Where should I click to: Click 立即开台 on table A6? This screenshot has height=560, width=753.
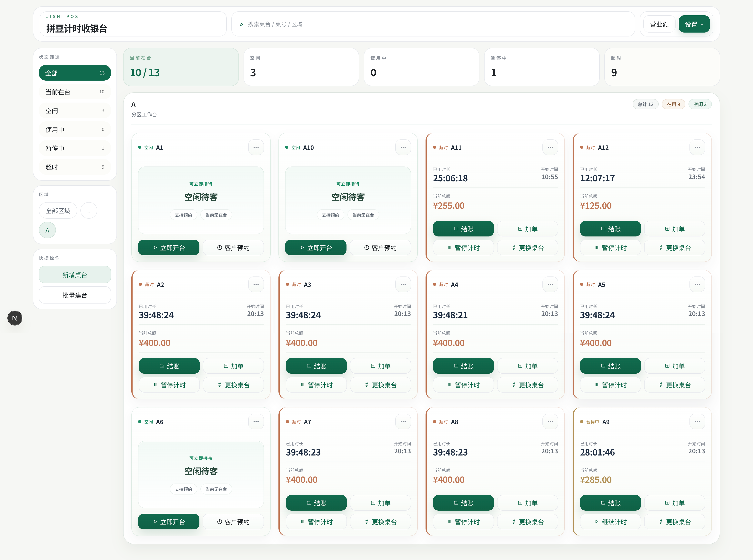tap(168, 522)
